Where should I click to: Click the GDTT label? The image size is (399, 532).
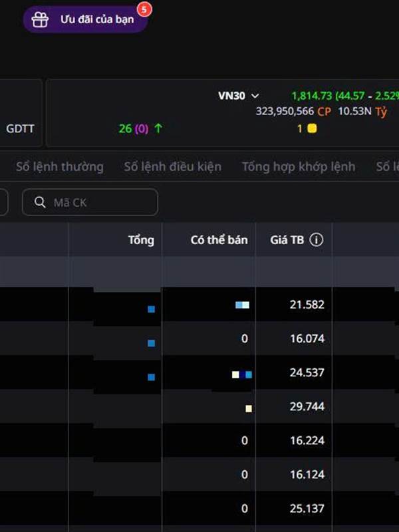[21, 128]
